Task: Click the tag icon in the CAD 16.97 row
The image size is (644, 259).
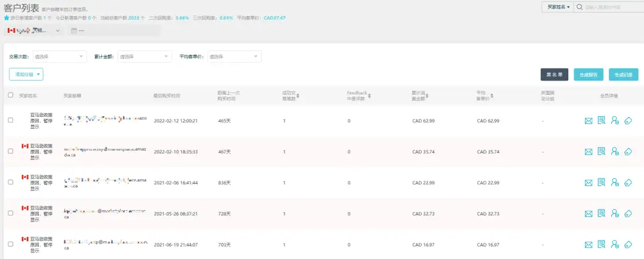Action: (x=628, y=245)
